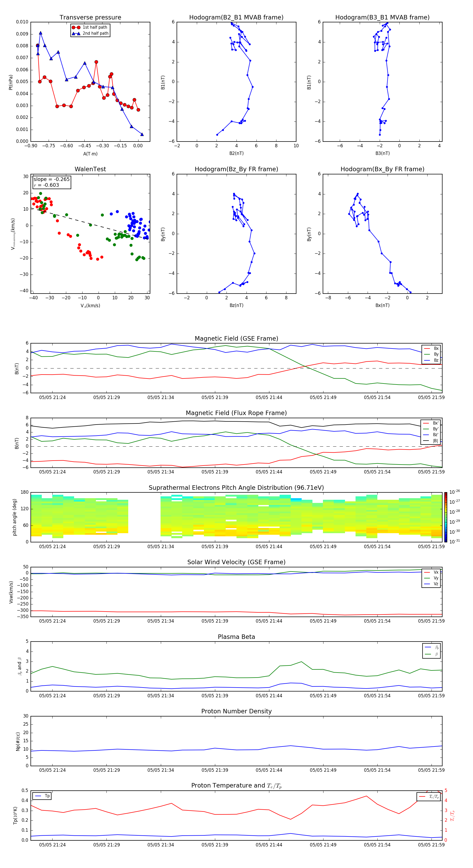473x868 pixels.
Task: Select the "Vy" velocity legend entry
Action: (431, 578)
